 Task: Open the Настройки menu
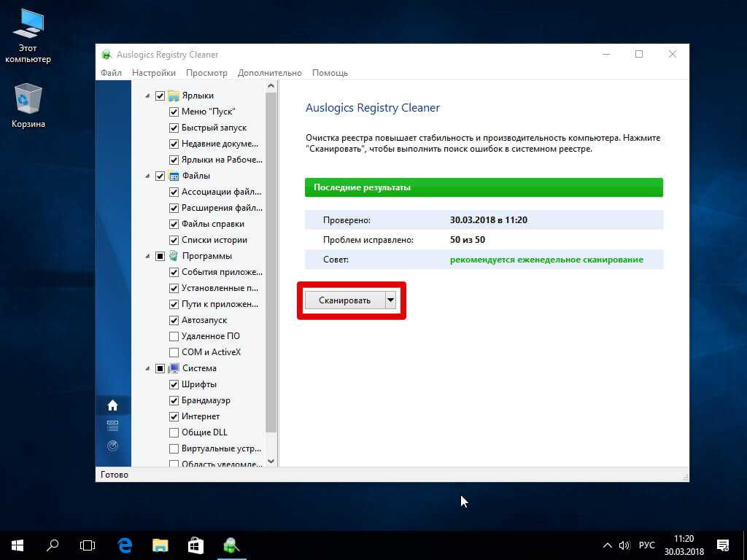(154, 73)
